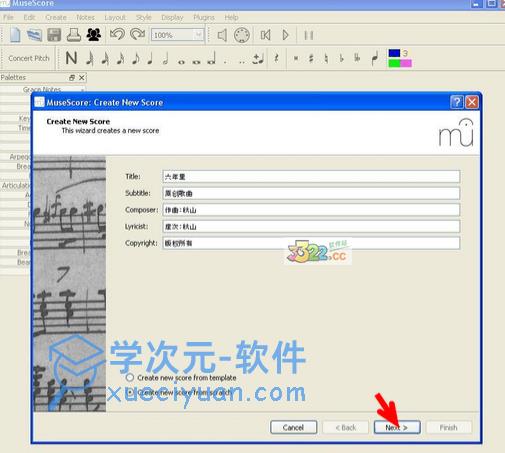Click the New Score document icon

15,35
